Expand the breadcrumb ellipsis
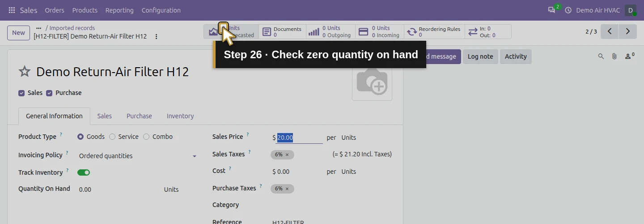644x224 pixels. coord(38,28)
